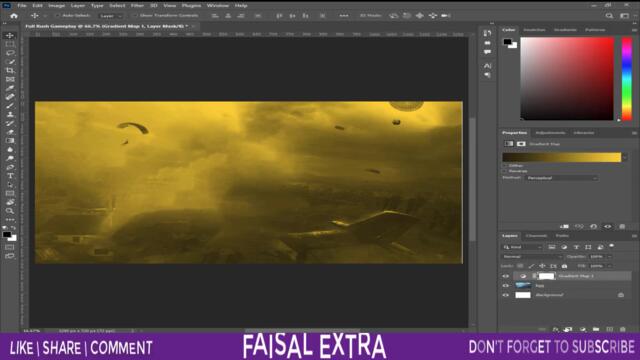
Task: Click the Background layer lock icon
Action: tap(620, 295)
